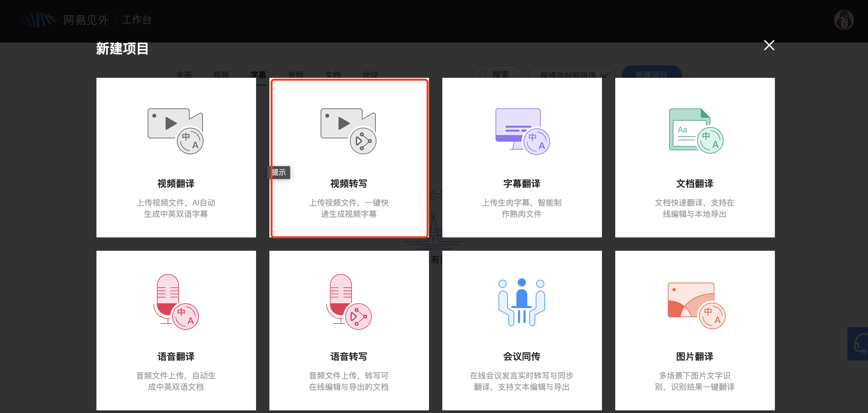Click description 上传生肉字幕，智能制作熟肉文件
The image size is (868, 413).
click(x=521, y=208)
